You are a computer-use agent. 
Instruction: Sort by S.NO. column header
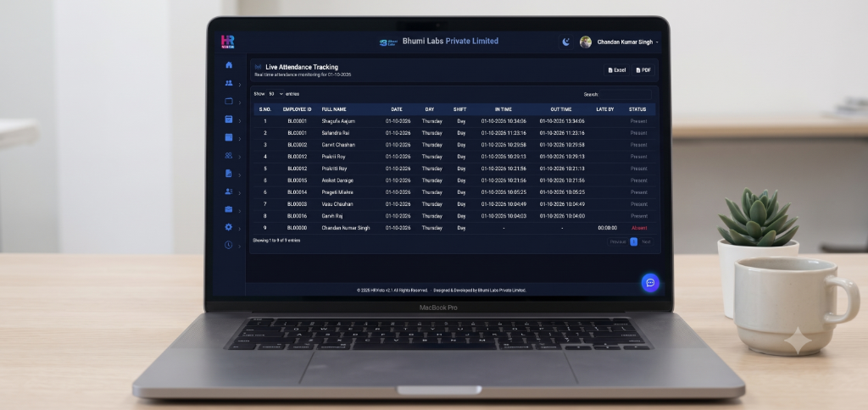pyautogui.click(x=264, y=109)
